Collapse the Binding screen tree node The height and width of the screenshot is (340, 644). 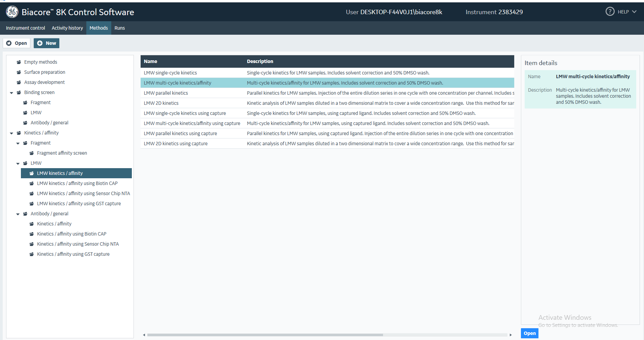click(12, 93)
